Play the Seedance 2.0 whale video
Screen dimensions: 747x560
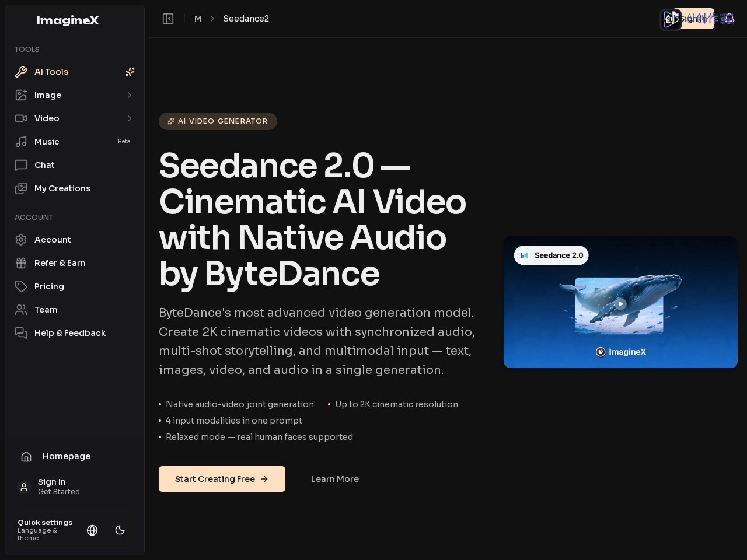tap(620, 304)
